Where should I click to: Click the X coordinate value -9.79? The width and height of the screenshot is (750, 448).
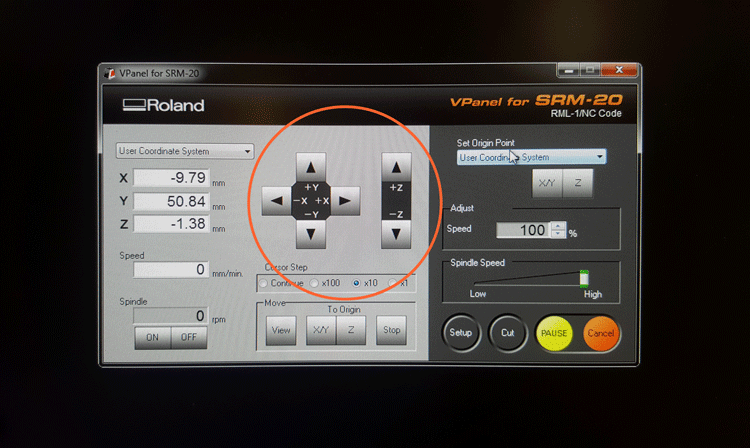click(172, 178)
